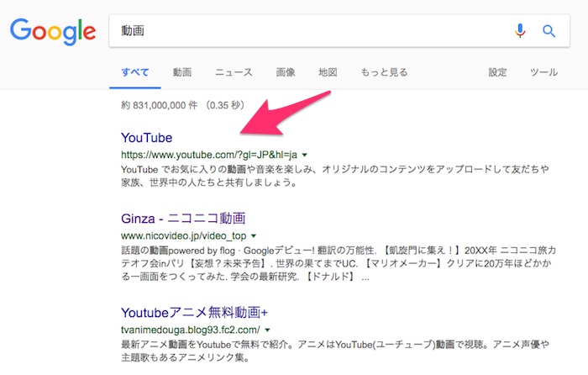This screenshot has width=588, height=375.
Task: Switch to the 画像 tab
Action: coord(286,72)
